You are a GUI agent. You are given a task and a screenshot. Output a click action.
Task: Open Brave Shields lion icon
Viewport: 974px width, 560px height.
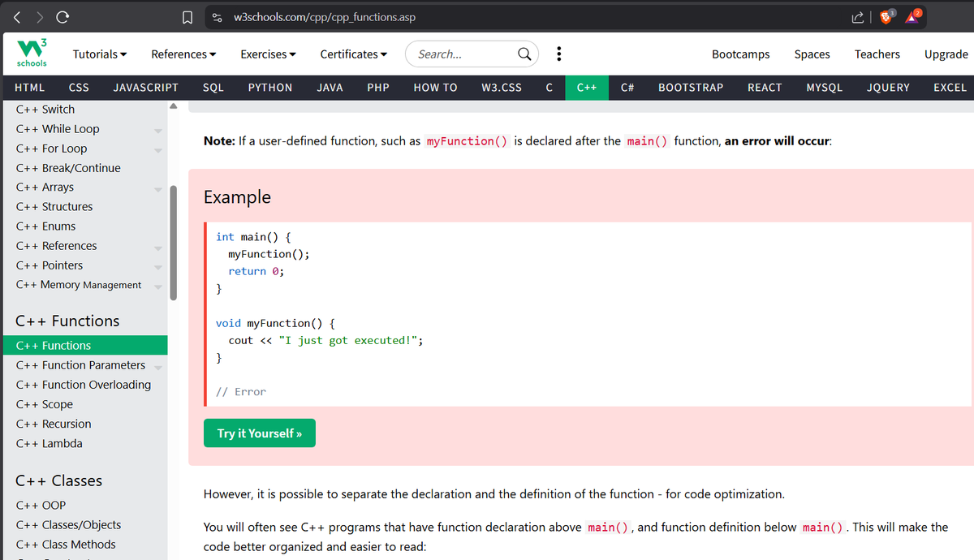pos(887,16)
